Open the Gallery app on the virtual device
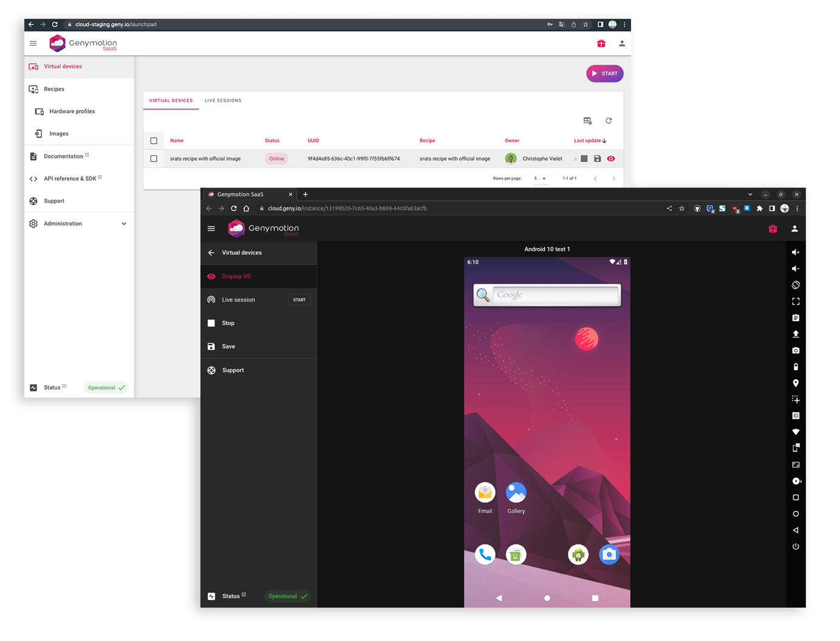Image resolution: width=840 pixels, height=641 pixels. point(516,493)
